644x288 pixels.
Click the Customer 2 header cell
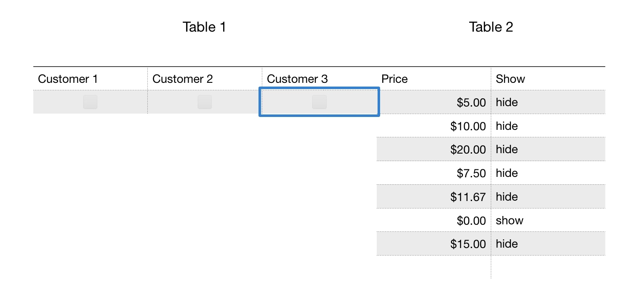205,79
